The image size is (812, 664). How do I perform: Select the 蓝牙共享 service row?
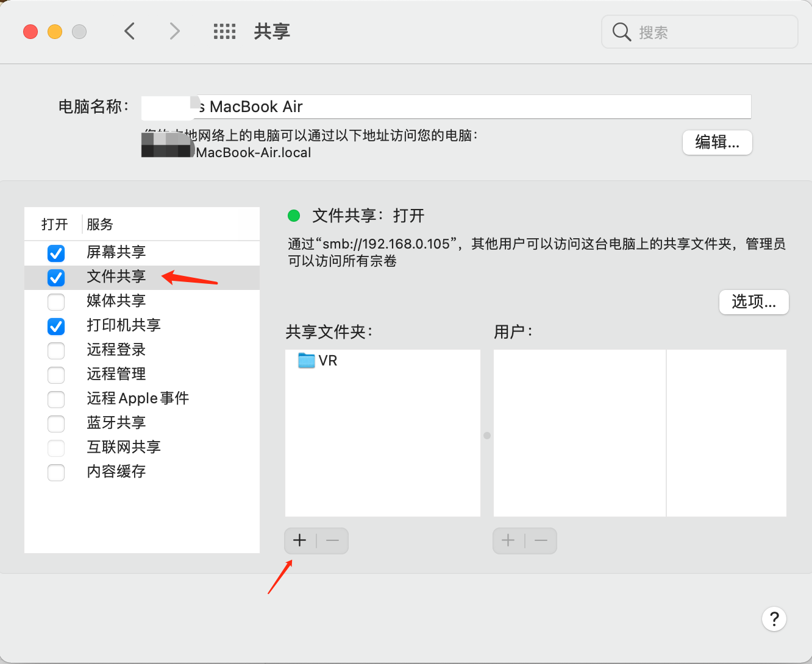(142, 423)
